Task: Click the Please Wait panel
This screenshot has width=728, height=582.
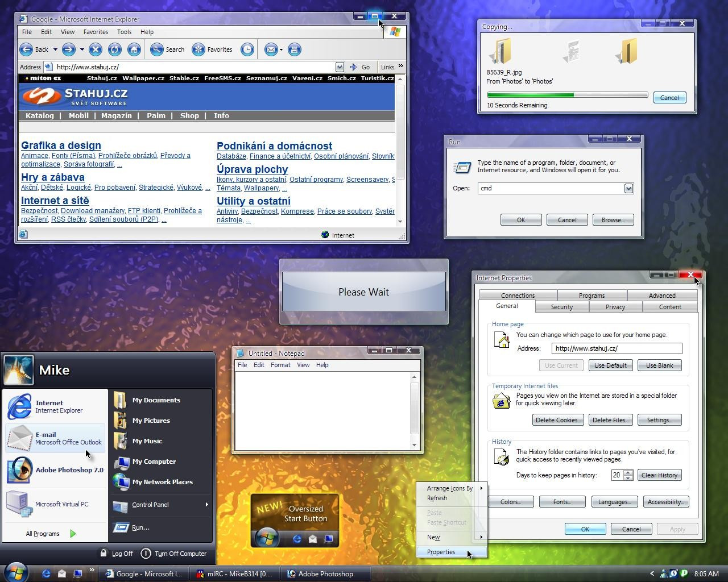Action: tap(364, 292)
